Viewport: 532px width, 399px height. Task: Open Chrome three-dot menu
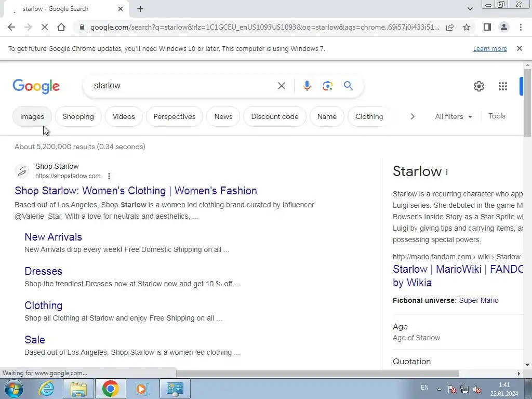[x=521, y=27]
